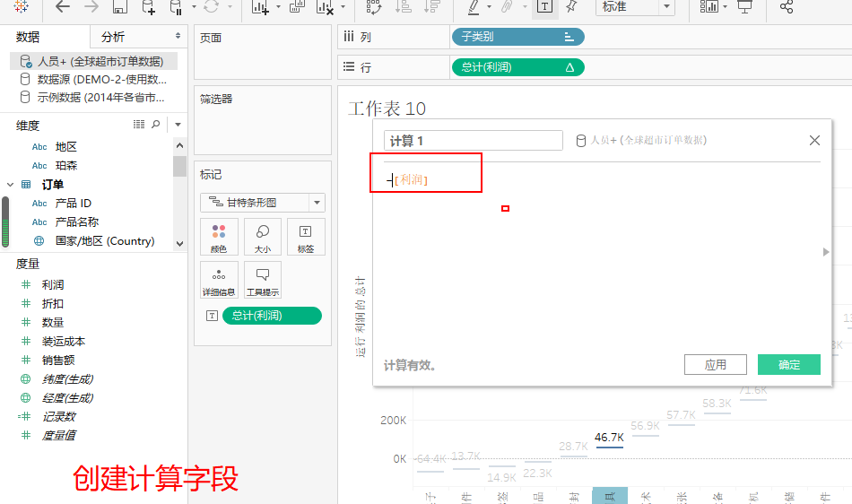Open the new worksheet dropdown arrow
Viewport: 852px width, 504px height.
point(278,7)
